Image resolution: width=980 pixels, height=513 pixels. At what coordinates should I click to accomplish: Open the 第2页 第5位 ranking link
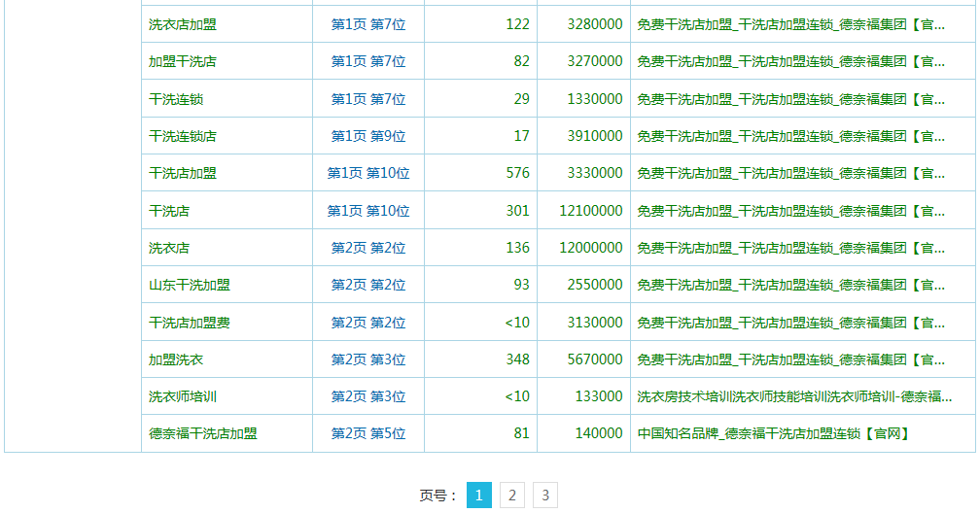click(x=368, y=433)
